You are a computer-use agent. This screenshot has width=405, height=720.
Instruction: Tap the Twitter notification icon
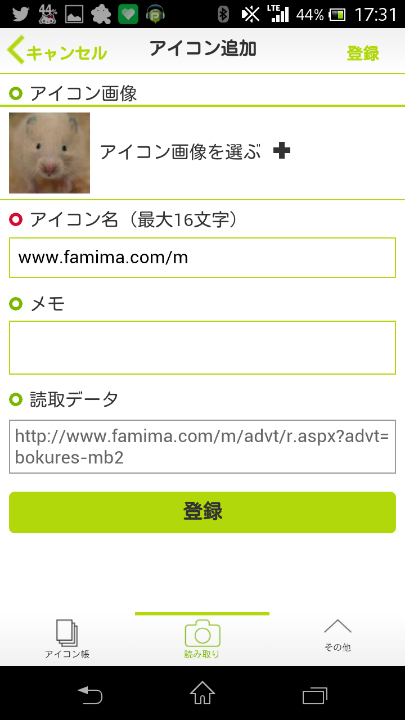click(x=20, y=15)
